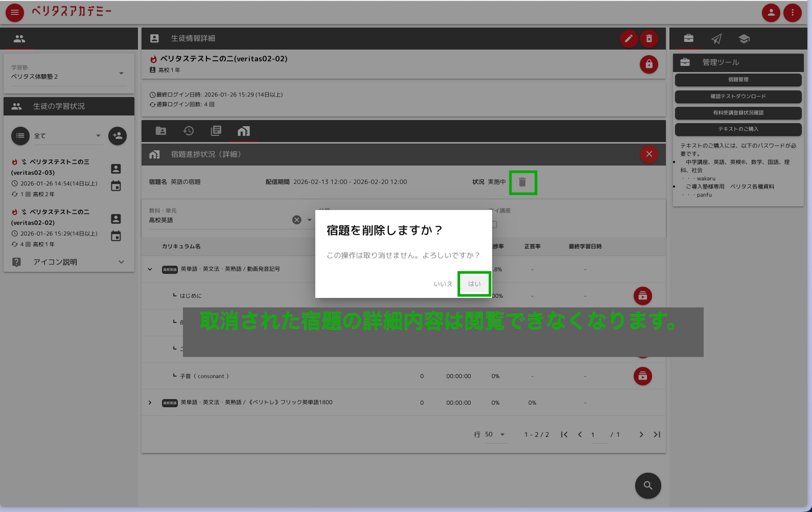Select the management tools briefcase tab
The width and height of the screenshot is (812, 512).
click(689, 38)
